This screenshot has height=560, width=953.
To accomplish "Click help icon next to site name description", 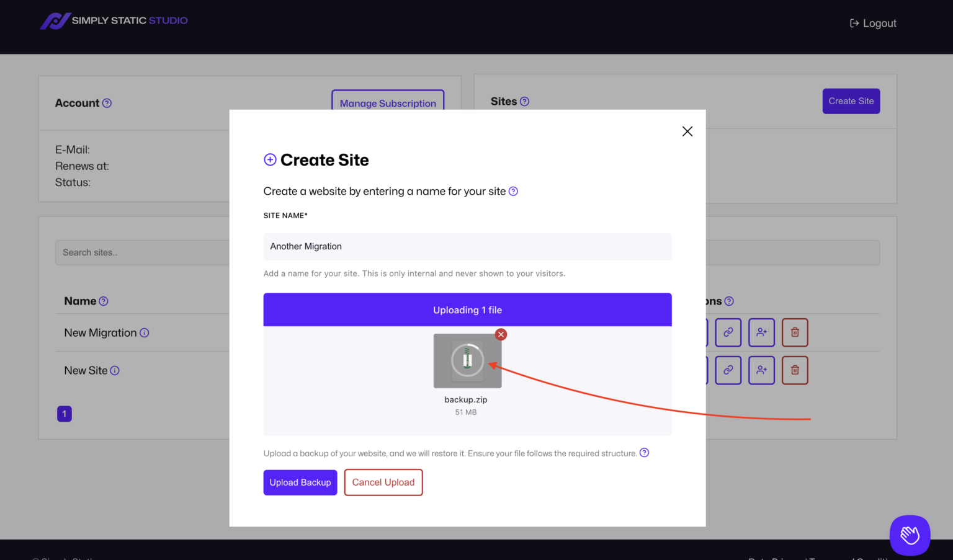I will coord(513,192).
